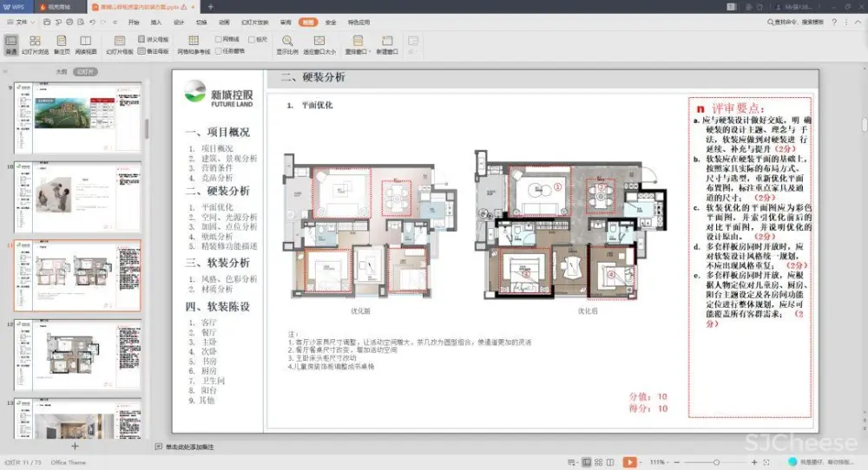Switch to the 幻灯片放映 slideshow tab
This screenshot has height=470, width=868.
pos(253,22)
